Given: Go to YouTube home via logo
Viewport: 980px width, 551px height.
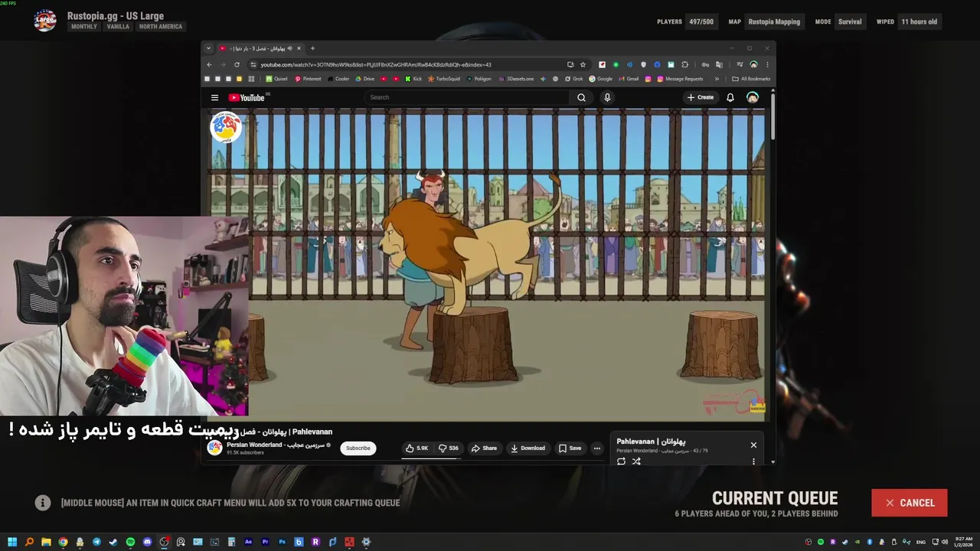Looking at the screenshot, I should pos(246,97).
